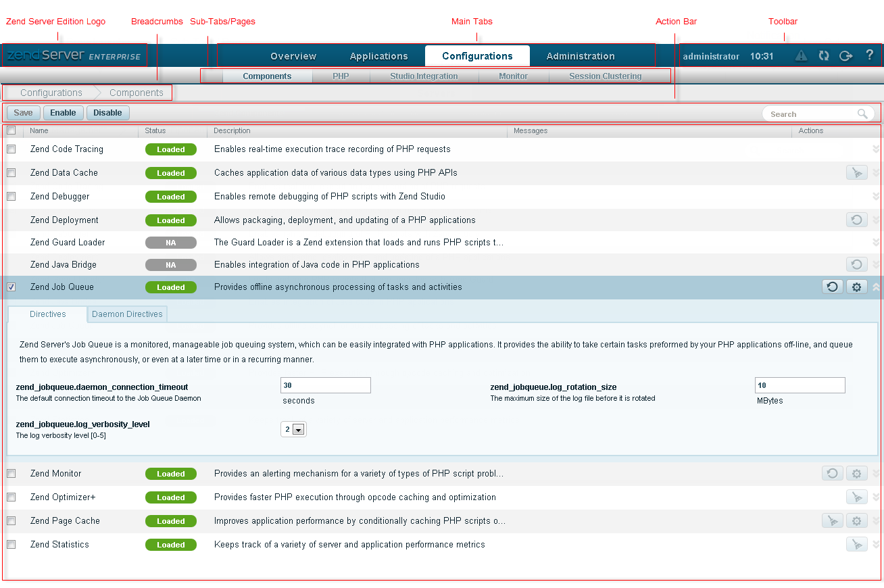Screen dimensions: 884x588
Task: Collapse the Zend Job Queue row chevron
Action: (877, 287)
